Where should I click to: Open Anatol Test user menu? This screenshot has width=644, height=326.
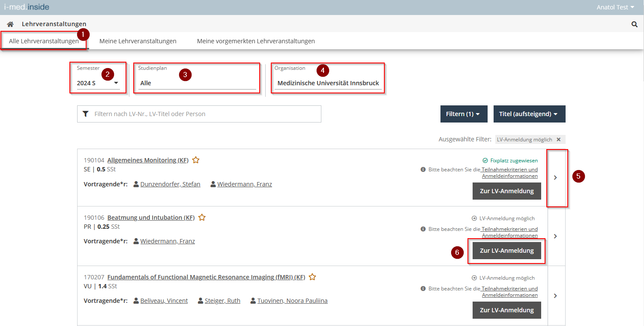tap(615, 7)
